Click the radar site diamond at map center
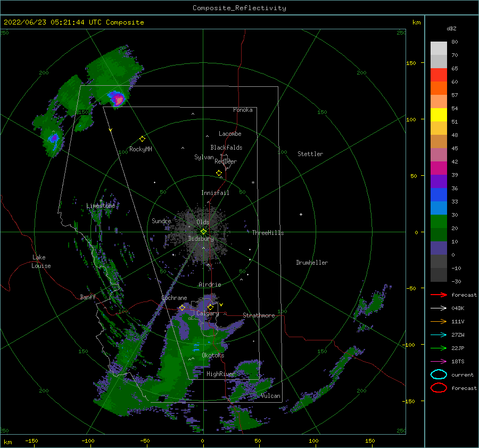 tap(203, 232)
